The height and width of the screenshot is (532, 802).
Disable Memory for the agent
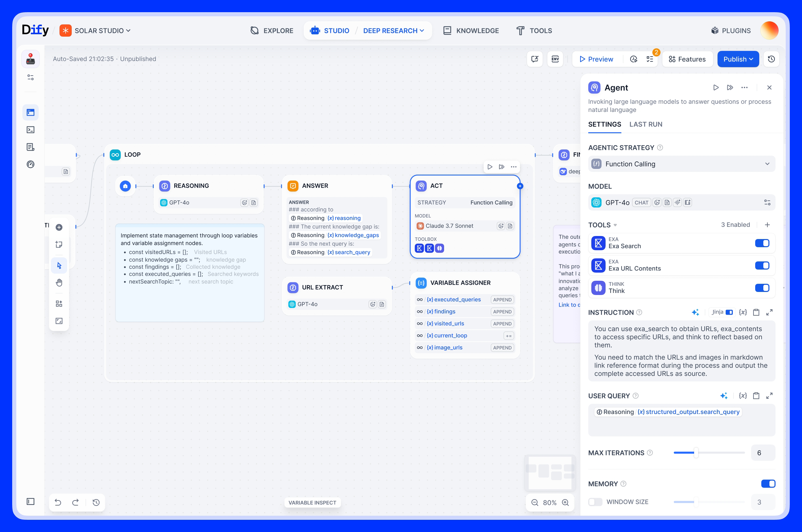point(768,484)
